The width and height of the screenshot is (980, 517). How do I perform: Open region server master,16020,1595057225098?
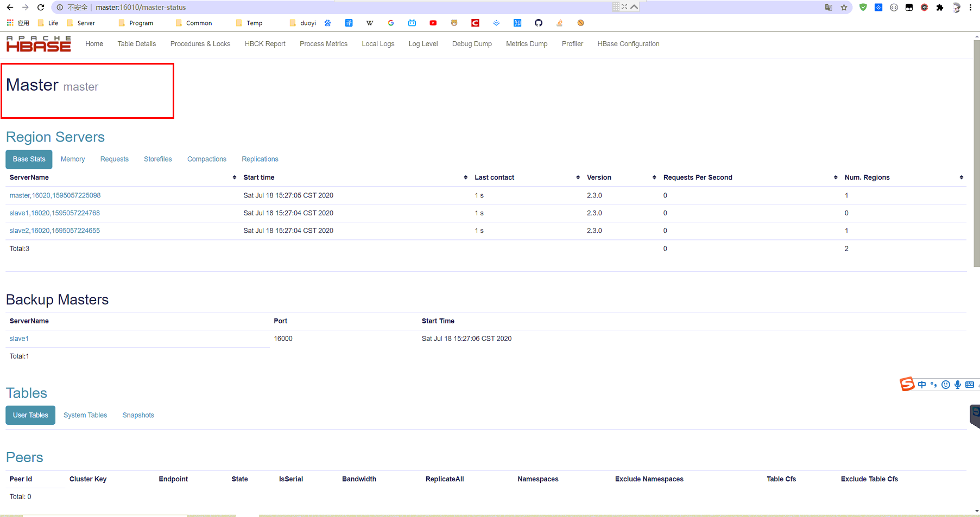[x=55, y=195]
